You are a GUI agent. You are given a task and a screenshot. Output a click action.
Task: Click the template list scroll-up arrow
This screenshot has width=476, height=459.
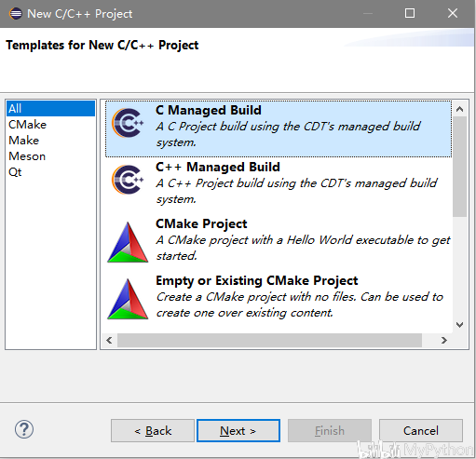coord(459,109)
